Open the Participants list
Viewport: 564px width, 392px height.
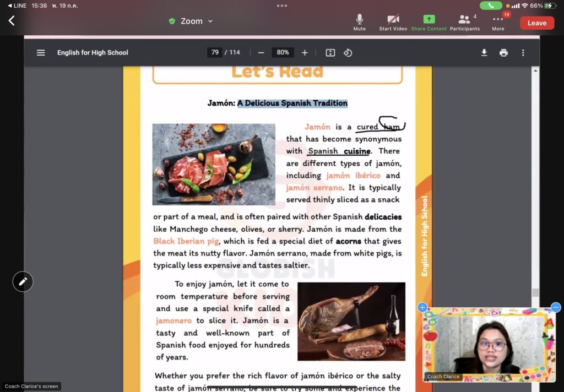(464, 20)
